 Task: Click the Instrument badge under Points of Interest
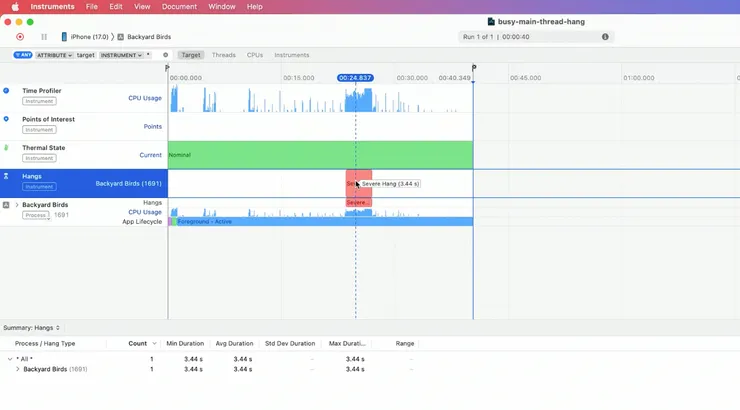(39, 130)
